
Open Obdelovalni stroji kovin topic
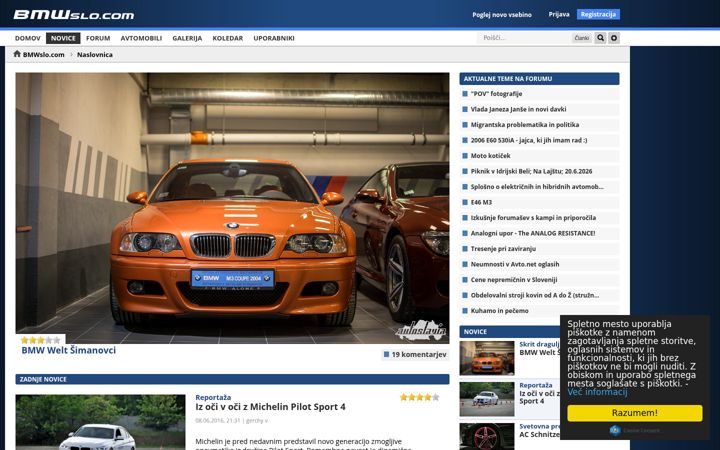click(534, 295)
